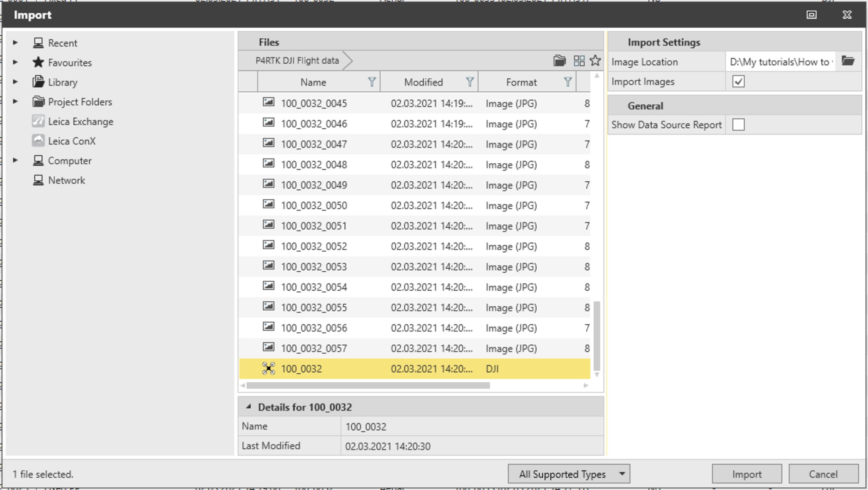Select file 100_0032_0049
This screenshot has height=490, width=868.
(414, 185)
